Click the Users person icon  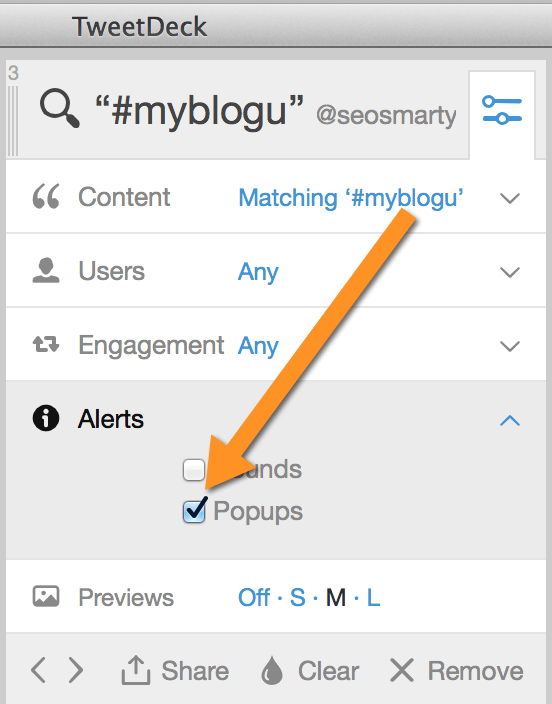pyautogui.click(x=46, y=270)
